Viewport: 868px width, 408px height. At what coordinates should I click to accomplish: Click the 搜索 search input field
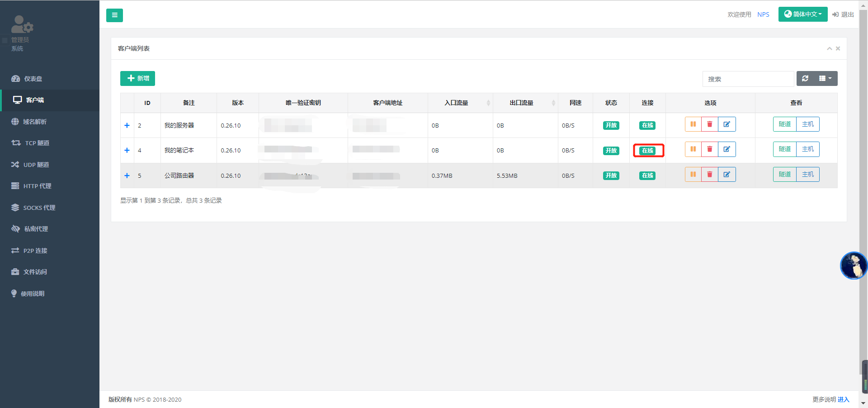click(748, 79)
